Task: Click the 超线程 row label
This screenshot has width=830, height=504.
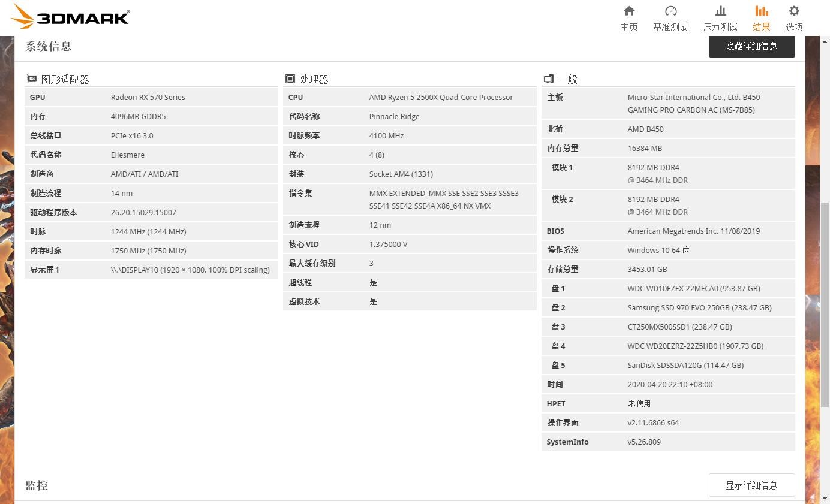Action: 300,282
